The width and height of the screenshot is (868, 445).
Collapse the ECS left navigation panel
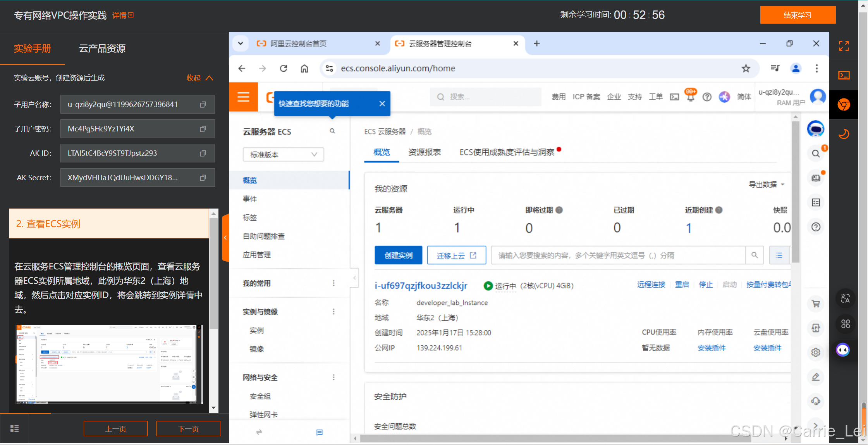point(354,278)
